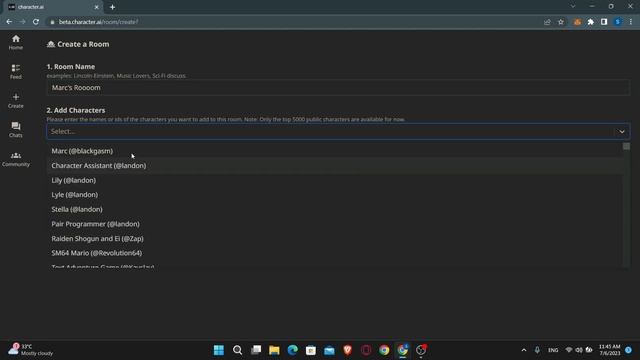This screenshot has width=640, height=360.
Task: Open the Feed sidebar item
Action: [x=16, y=71]
